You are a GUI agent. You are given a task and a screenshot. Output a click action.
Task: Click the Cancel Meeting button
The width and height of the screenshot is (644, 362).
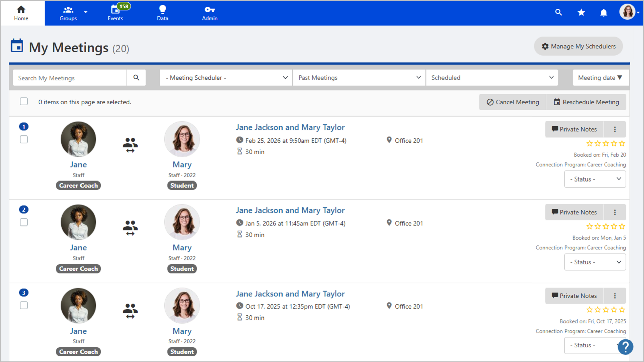pyautogui.click(x=513, y=102)
